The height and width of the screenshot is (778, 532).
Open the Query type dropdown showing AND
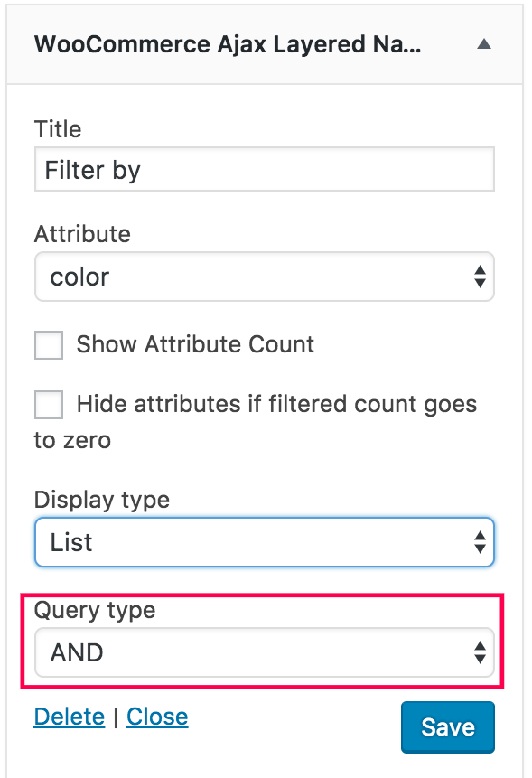click(265, 652)
